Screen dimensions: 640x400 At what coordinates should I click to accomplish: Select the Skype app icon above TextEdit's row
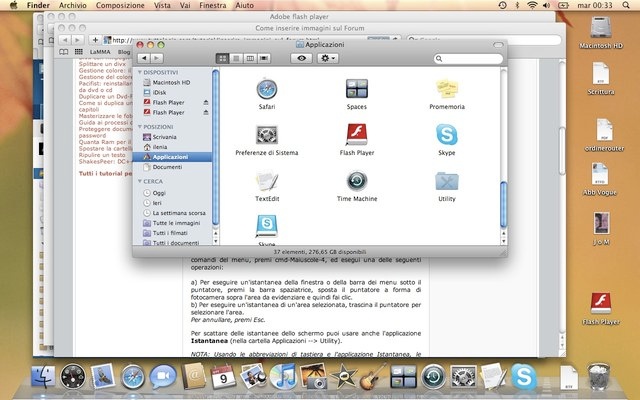[x=447, y=135]
